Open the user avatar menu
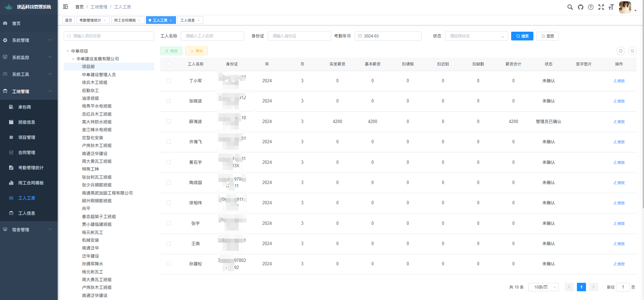This screenshot has width=644, height=300. pyautogui.click(x=625, y=7)
